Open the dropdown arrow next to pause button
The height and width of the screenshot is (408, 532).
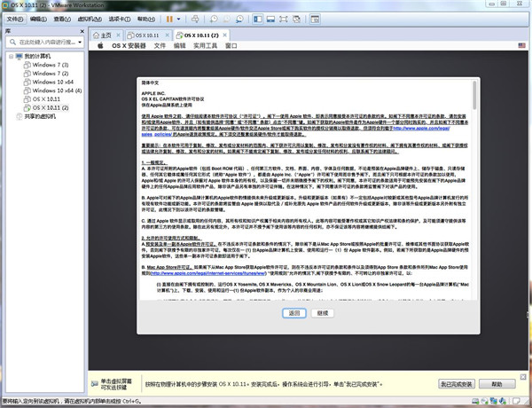click(180, 18)
